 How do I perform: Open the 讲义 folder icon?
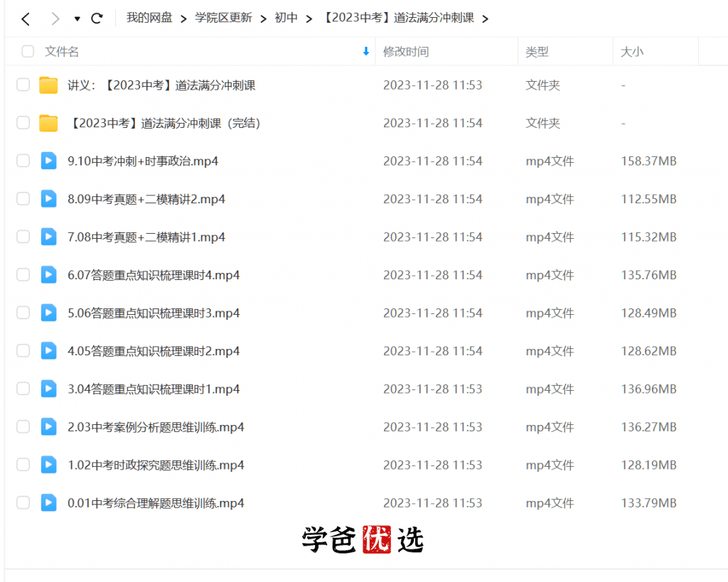(48, 85)
